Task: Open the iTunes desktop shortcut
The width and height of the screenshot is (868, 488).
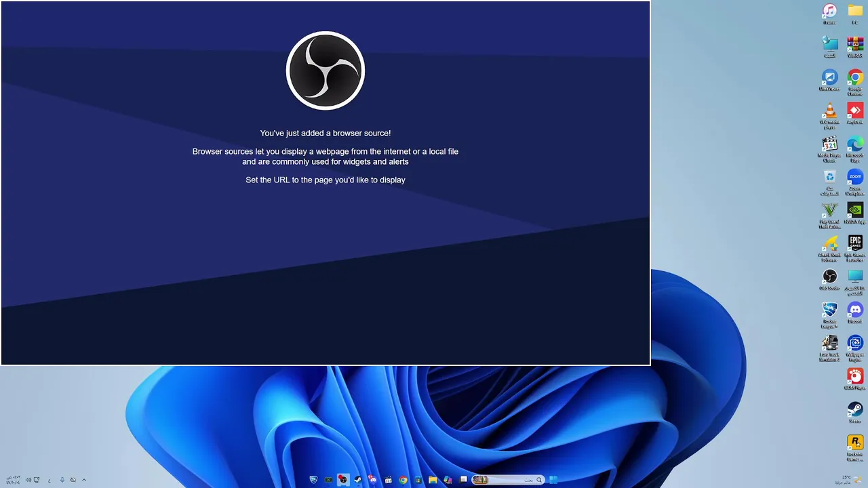Action: [829, 14]
